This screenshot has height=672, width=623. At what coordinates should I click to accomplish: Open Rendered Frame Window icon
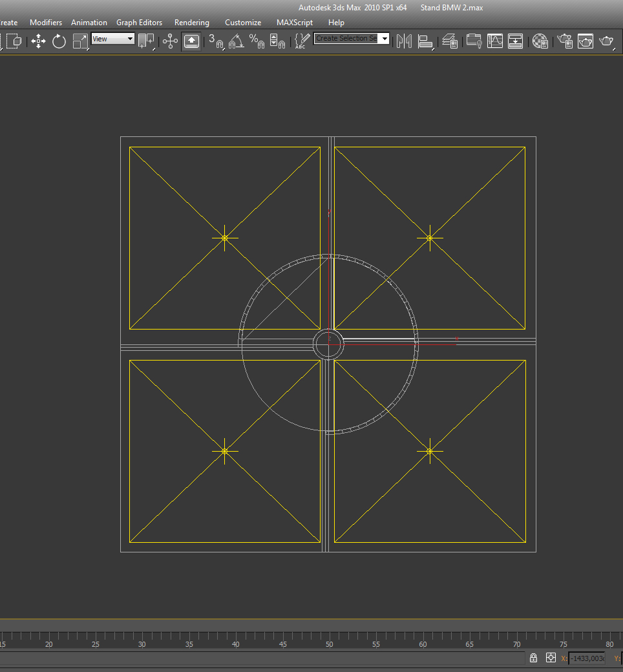click(x=586, y=41)
